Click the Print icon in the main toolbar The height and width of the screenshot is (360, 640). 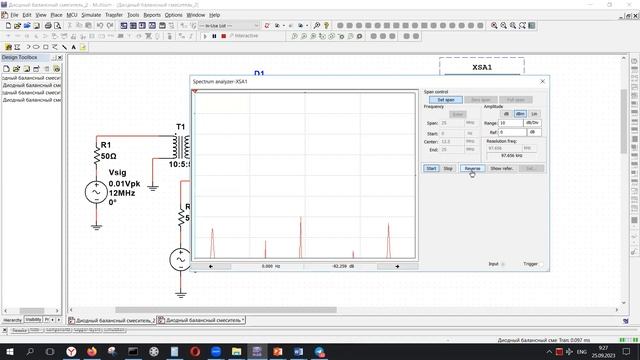click(48, 26)
